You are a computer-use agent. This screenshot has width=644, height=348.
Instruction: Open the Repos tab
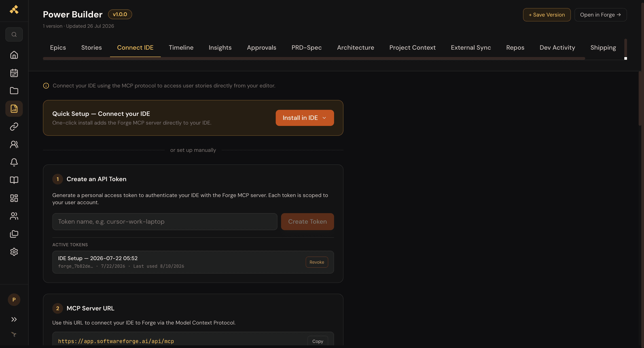[515, 47]
